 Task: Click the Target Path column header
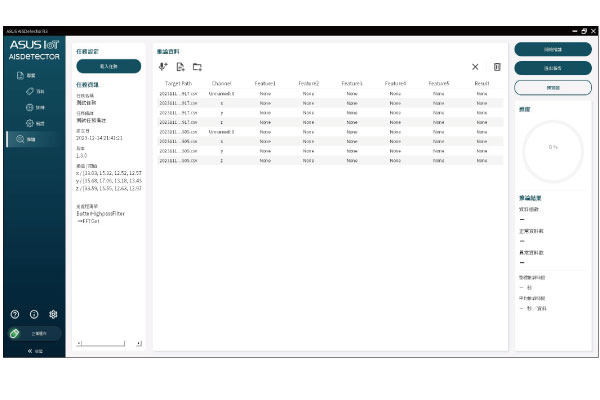click(179, 82)
